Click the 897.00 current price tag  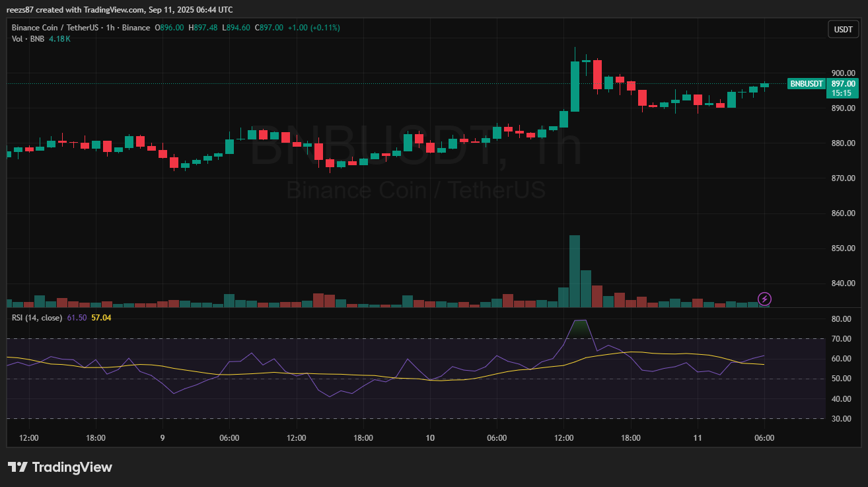click(x=844, y=84)
